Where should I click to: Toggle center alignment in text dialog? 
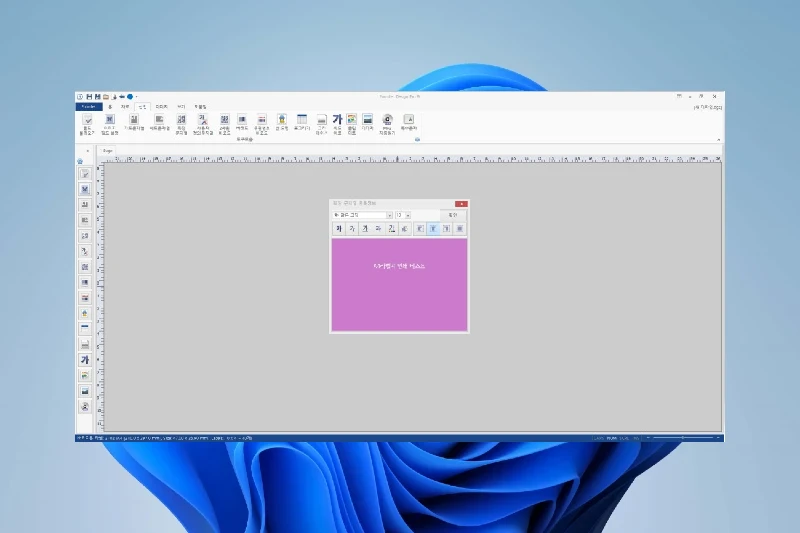pyautogui.click(x=433, y=229)
